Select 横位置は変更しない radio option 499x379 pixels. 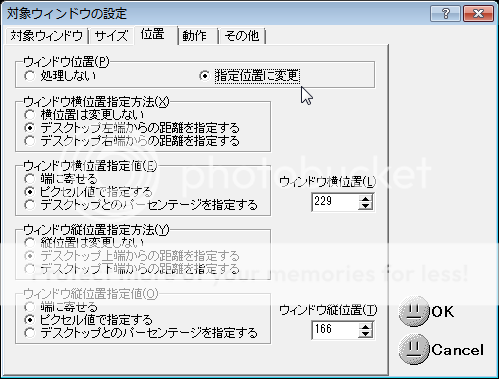[84, 115]
